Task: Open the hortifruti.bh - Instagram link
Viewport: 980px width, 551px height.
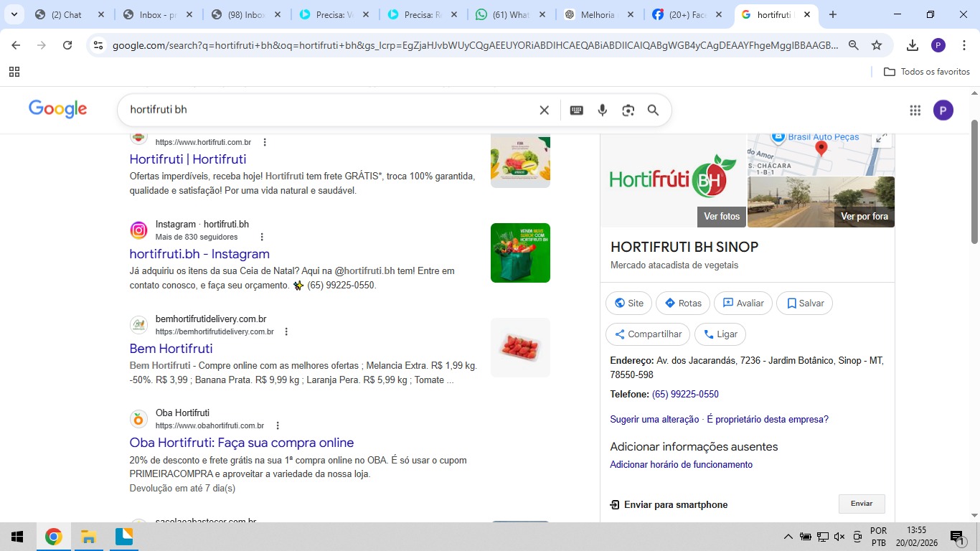Action: 199,254
